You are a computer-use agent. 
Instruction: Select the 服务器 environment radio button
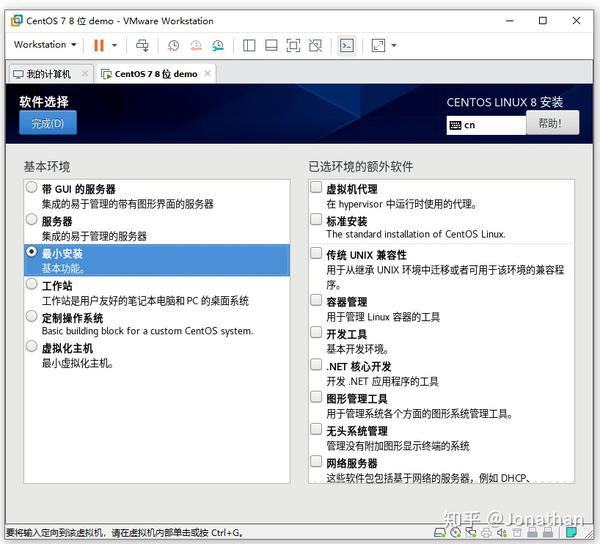pyautogui.click(x=31, y=219)
